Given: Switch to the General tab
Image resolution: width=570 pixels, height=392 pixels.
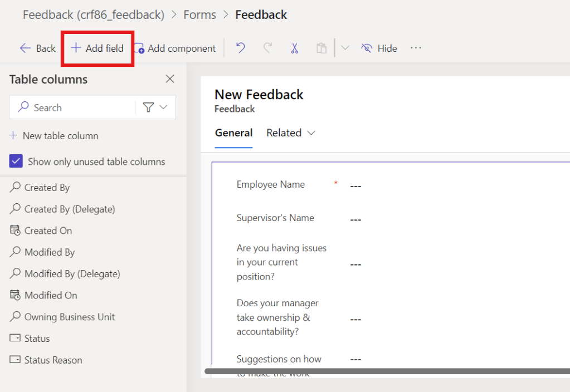Looking at the screenshot, I should (233, 133).
